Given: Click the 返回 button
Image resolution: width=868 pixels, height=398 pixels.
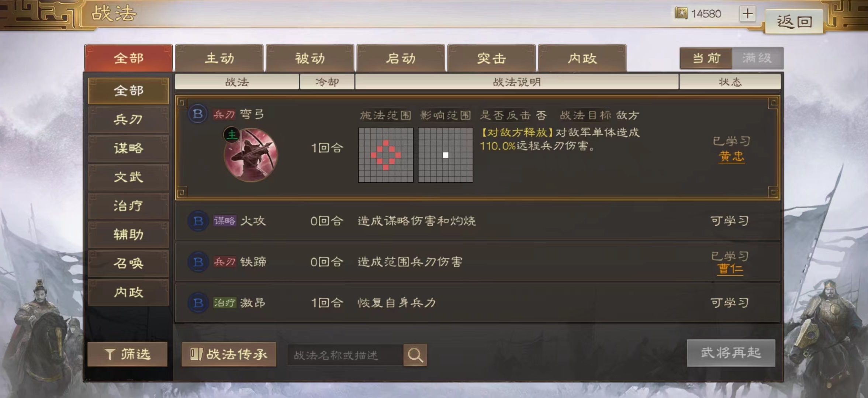Looking at the screenshot, I should tap(794, 21).
